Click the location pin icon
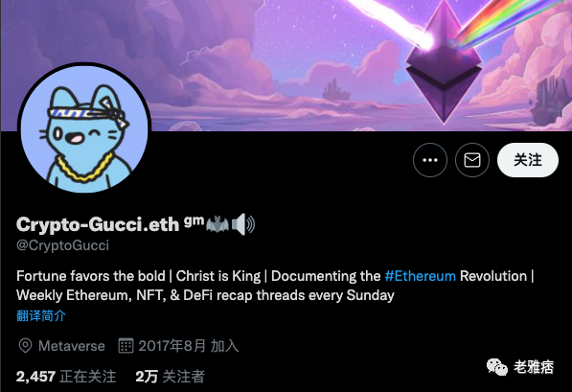Viewport: 572px width, 392px height. coord(25,346)
